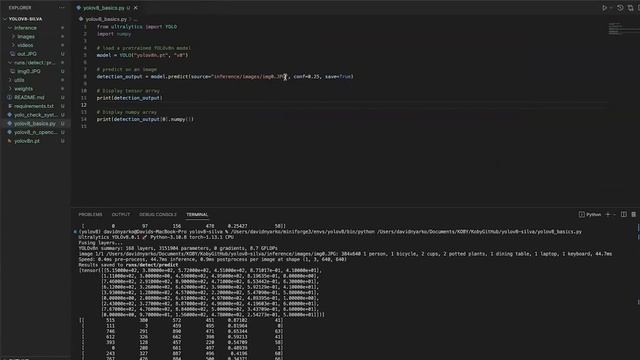
Task: Split the terminal panel
Action: [624, 215]
